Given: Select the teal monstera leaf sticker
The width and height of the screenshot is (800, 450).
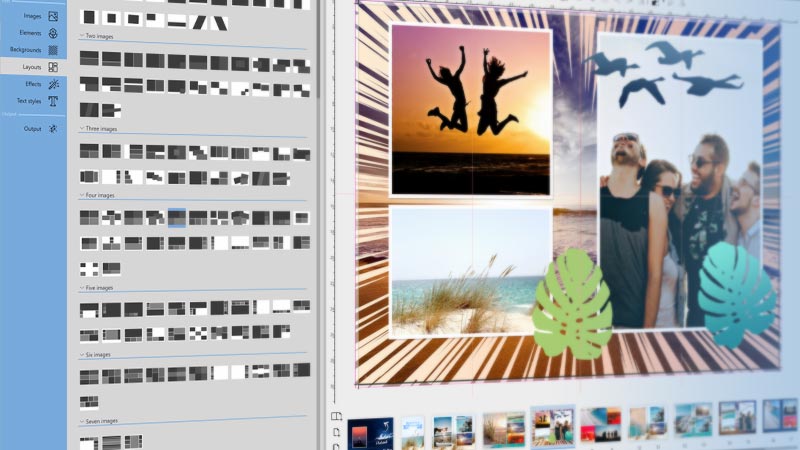Looking at the screenshot, I should [735, 292].
